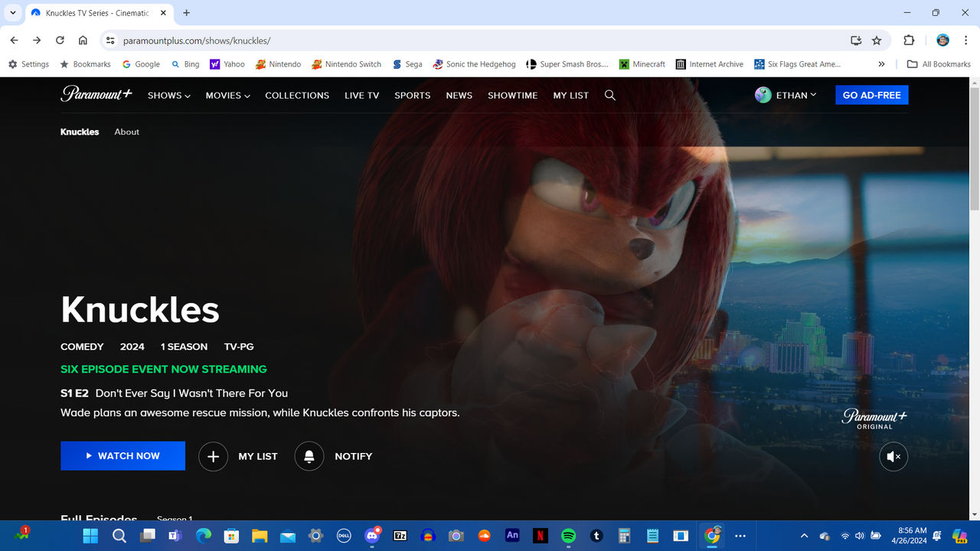Expand the Movies dropdown menu
The width and height of the screenshot is (980, 551).
[228, 96]
